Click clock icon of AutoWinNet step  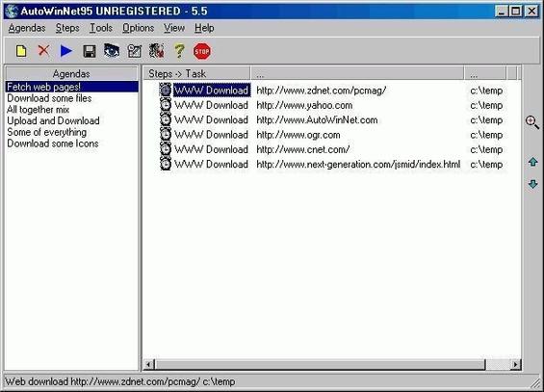(x=166, y=119)
